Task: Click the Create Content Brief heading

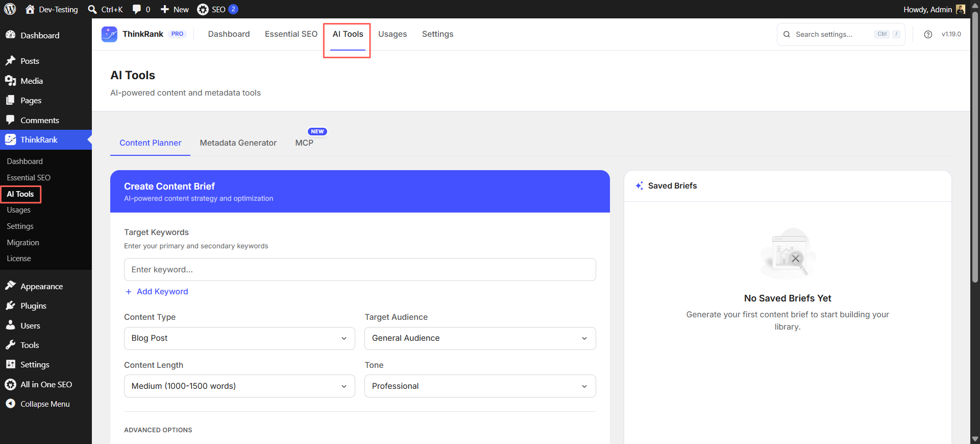Action: coord(169,186)
